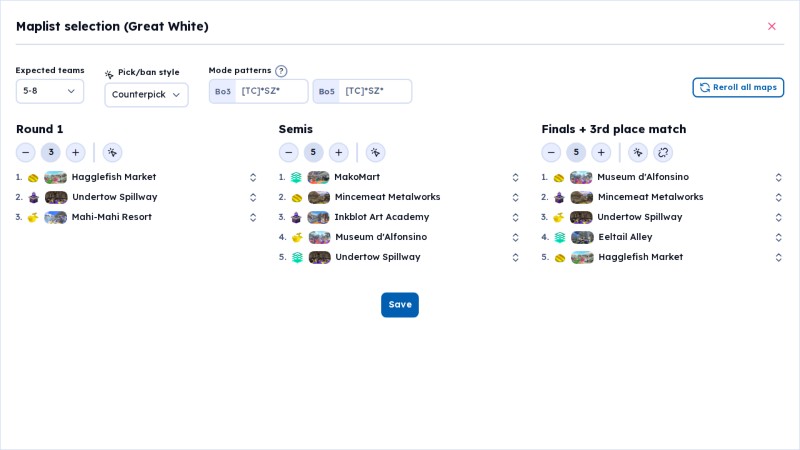Decrease Semis map count with minus
This screenshot has height=450, width=800.
[x=288, y=152]
